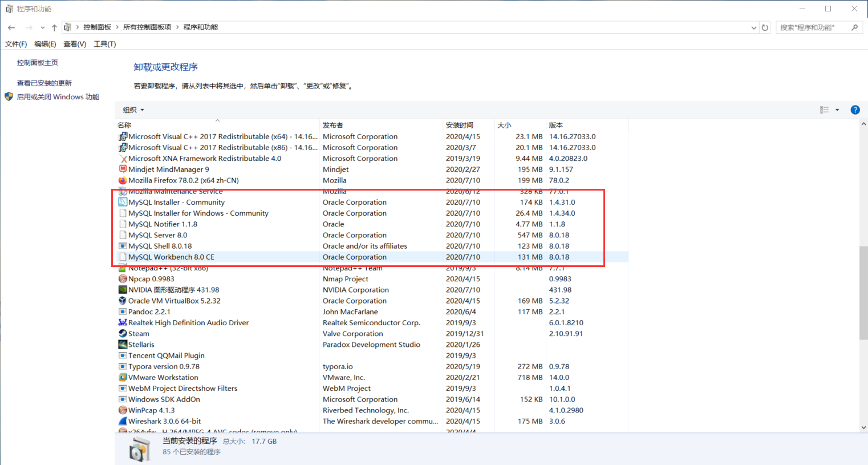This screenshot has width=868, height=465.
Task: Open 查看已安装的更新 link
Action: click(x=44, y=83)
